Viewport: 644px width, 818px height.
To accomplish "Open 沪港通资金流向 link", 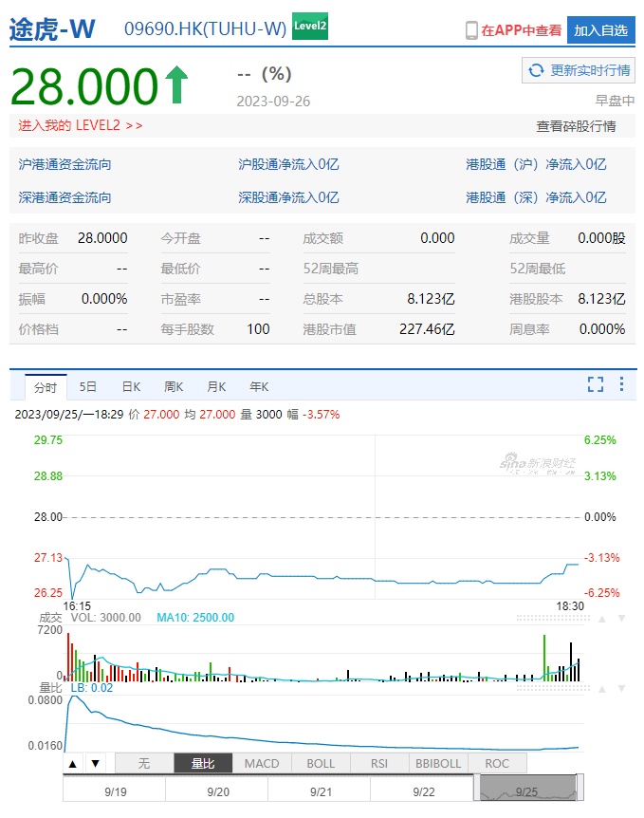I will click(64, 164).
